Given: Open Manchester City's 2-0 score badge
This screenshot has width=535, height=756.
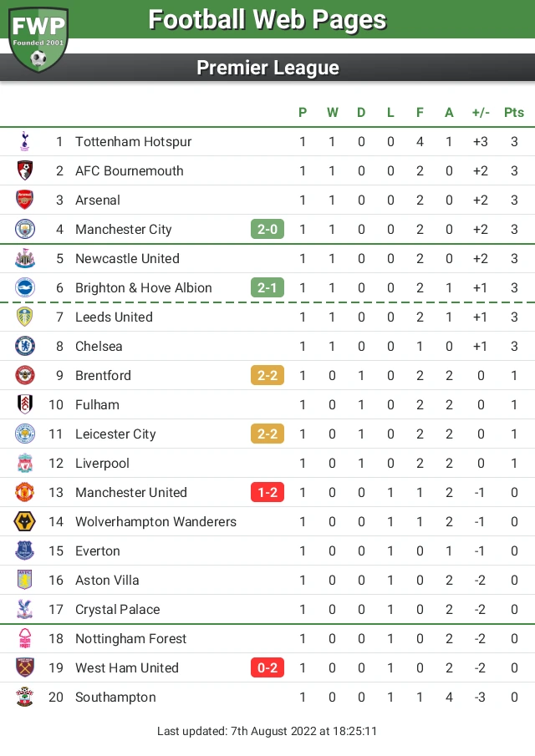Looking at the screenshot, I should (x=267, y=229).
